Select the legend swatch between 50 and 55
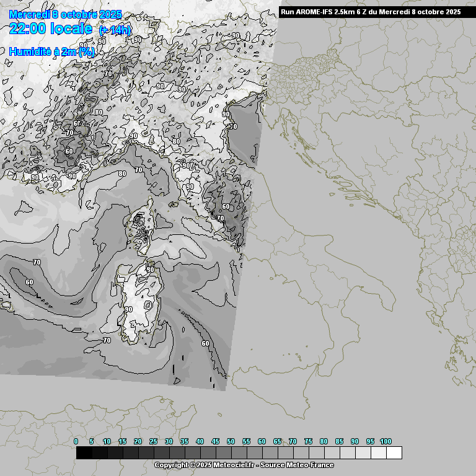Screen dimensions: 476x476 pos(239,453)
